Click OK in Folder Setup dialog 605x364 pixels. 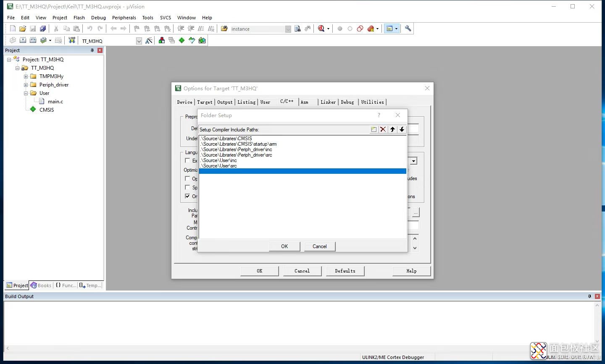tap(284, 246)
